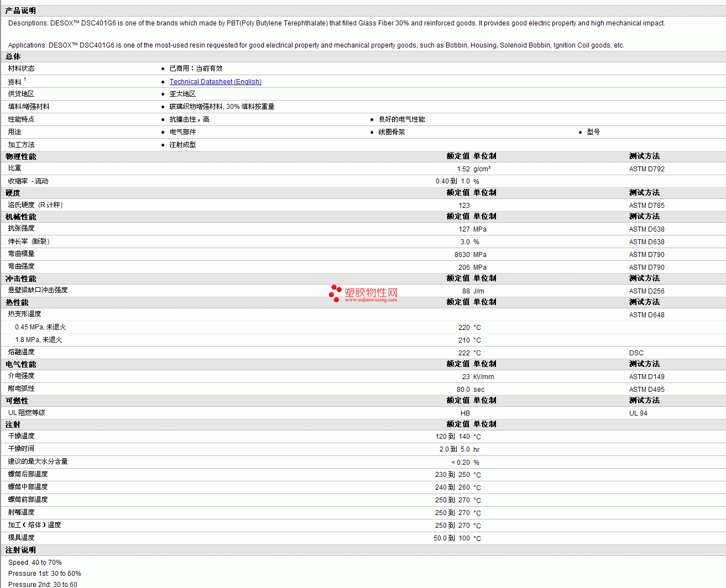Screen dimensions: 726x588
Task: Select the 介电强度 row label
Action: [x=21, y=376]
